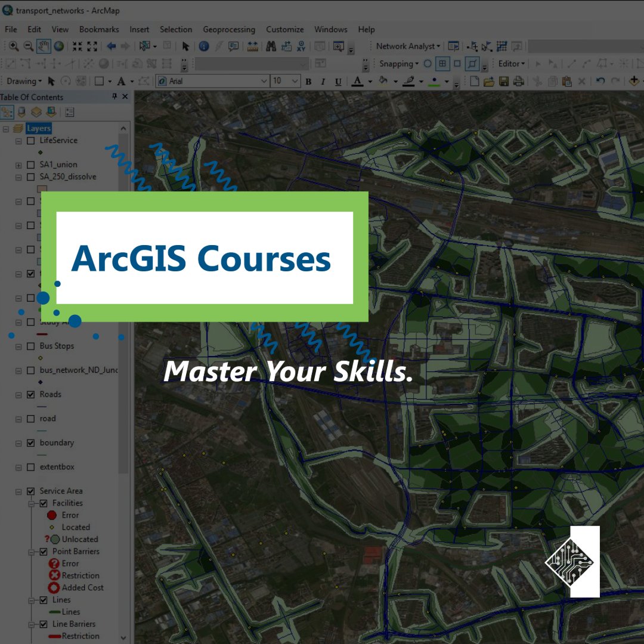
Task: Select the Zoom In tool
Action: [x=14, y=46]
